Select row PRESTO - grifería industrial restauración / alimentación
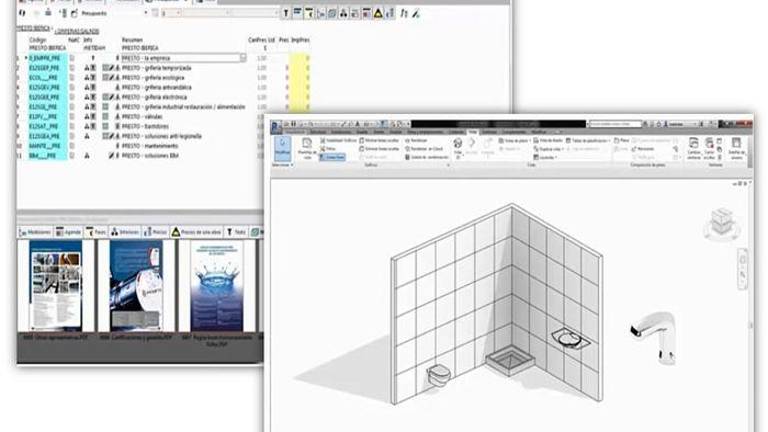 184,107
